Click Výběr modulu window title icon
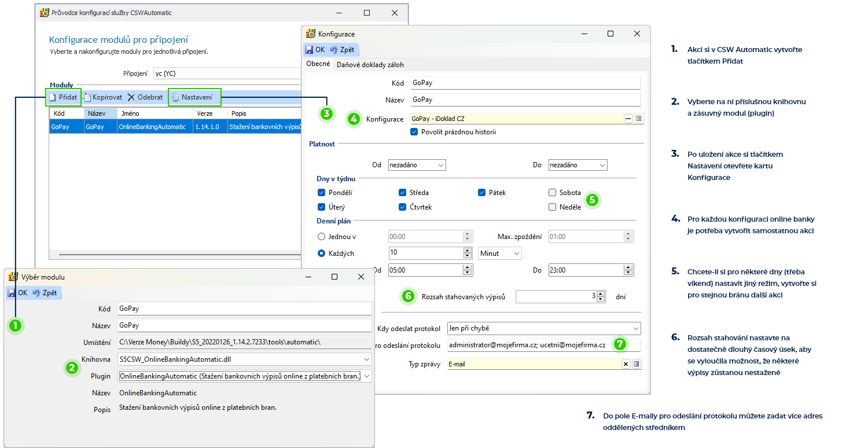This screenshot has height=448, width=868. point(13,277)
